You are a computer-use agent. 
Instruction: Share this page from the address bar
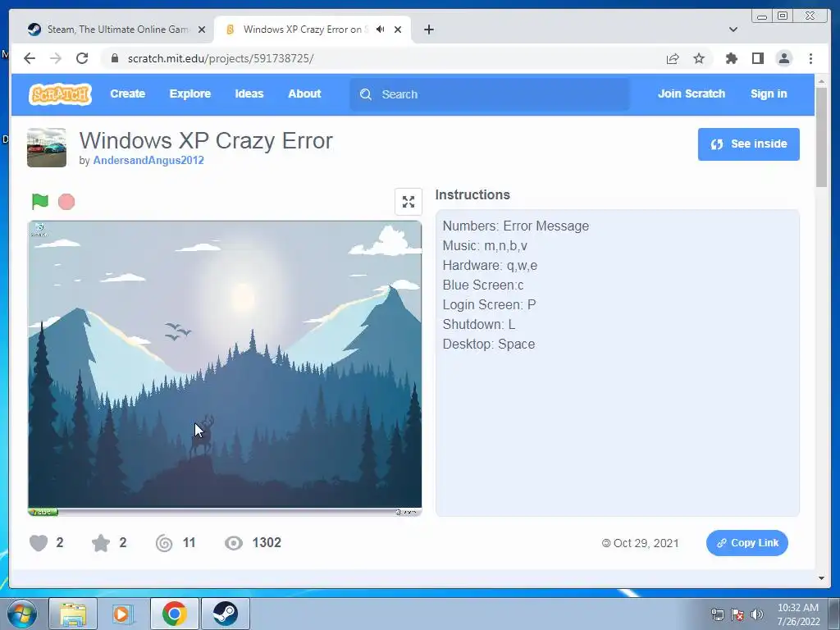[673, 58]
